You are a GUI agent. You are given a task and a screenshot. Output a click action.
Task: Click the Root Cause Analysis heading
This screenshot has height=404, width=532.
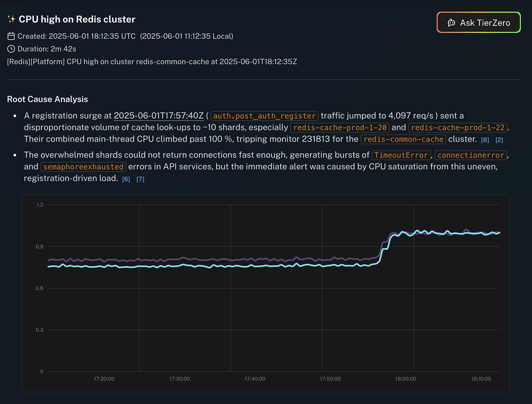pyautogui.click(x=47, y=99)
